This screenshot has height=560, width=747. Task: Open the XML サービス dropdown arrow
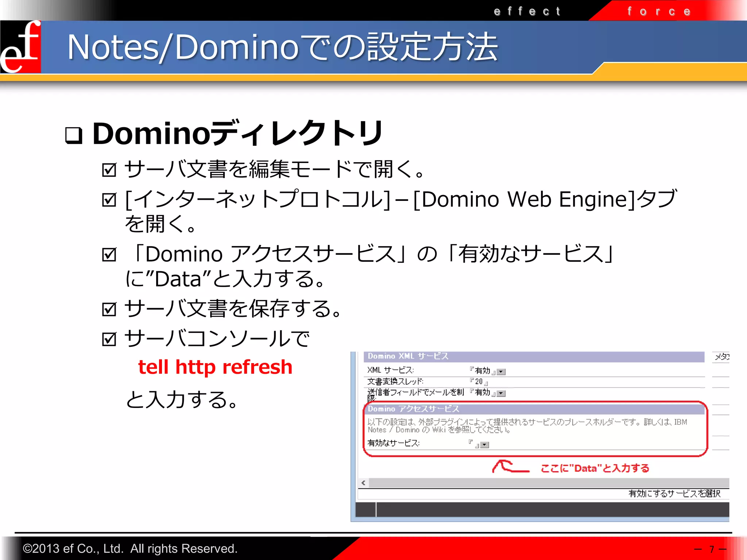pos(502,372)
